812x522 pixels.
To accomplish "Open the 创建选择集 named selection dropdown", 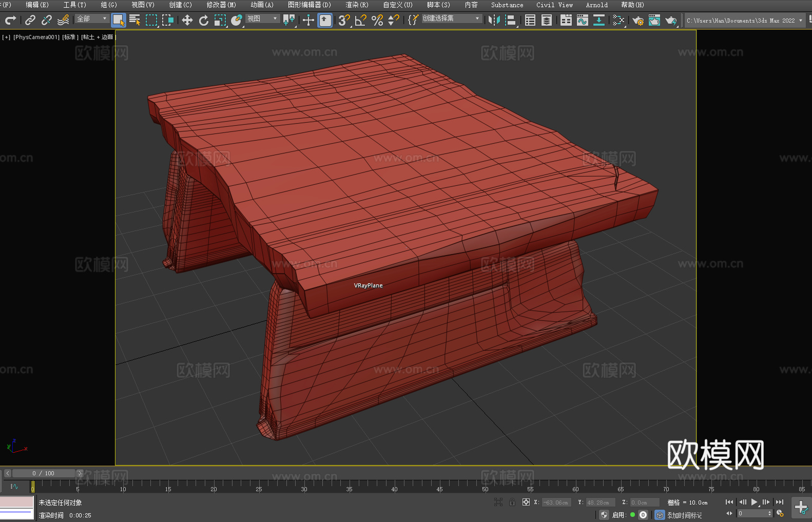I will tap(452, 18).
